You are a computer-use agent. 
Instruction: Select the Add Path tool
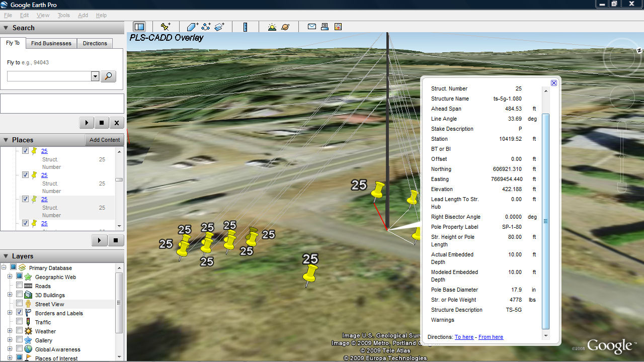click(206, 27)
